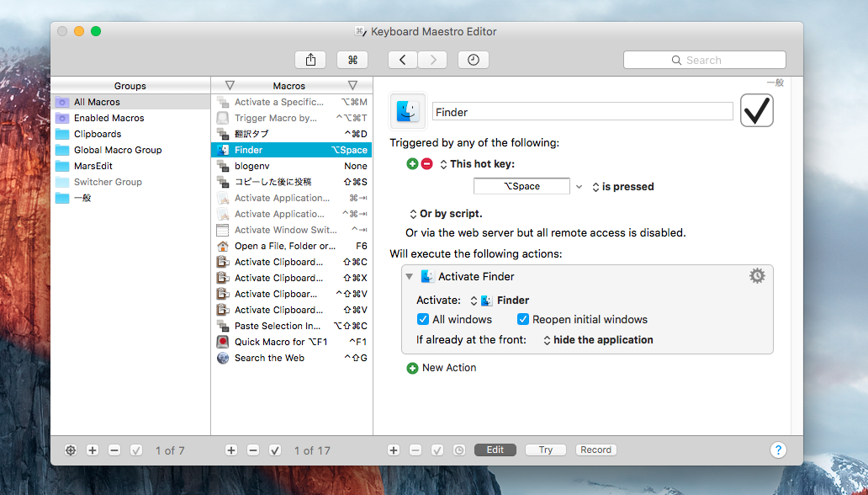The height and width of the screenshot is (495, 868).
Task: Click the Finder macro icon well
Action: click(x=408, y=111)
